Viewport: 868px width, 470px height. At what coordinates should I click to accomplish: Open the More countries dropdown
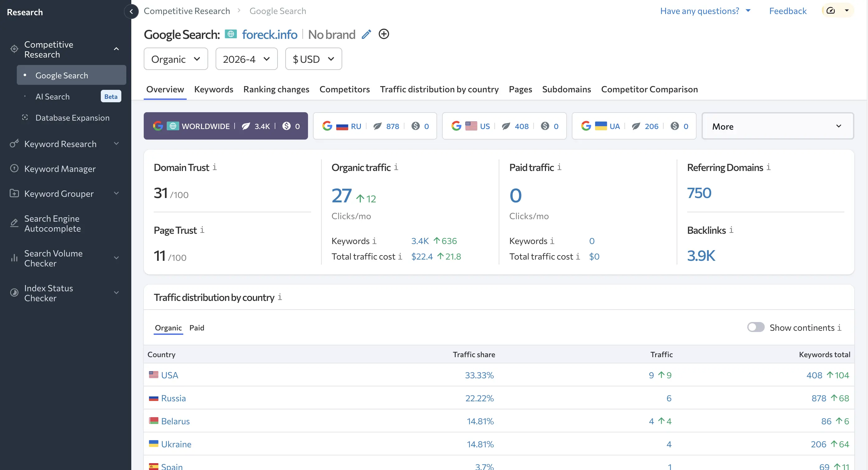(x=778, y=126)
